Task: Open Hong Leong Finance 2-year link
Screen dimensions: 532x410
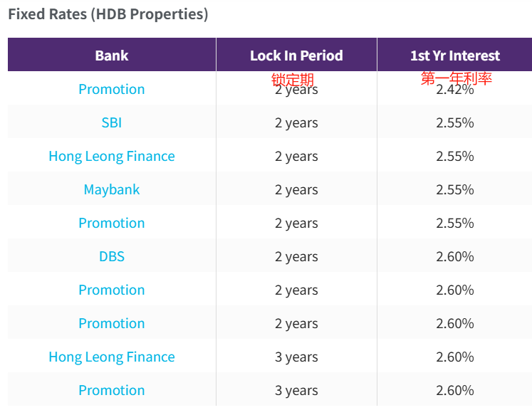Action: point(111,156)
